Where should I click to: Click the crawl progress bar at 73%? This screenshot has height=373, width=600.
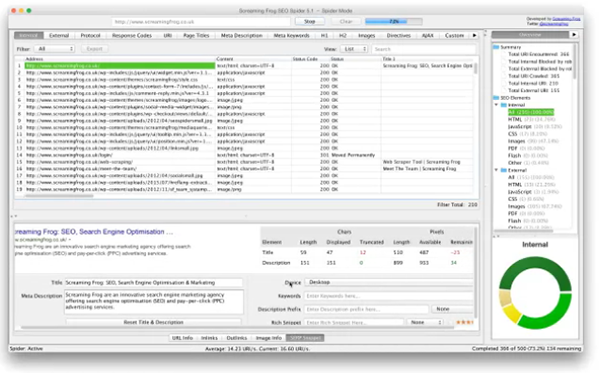point(394,21)
